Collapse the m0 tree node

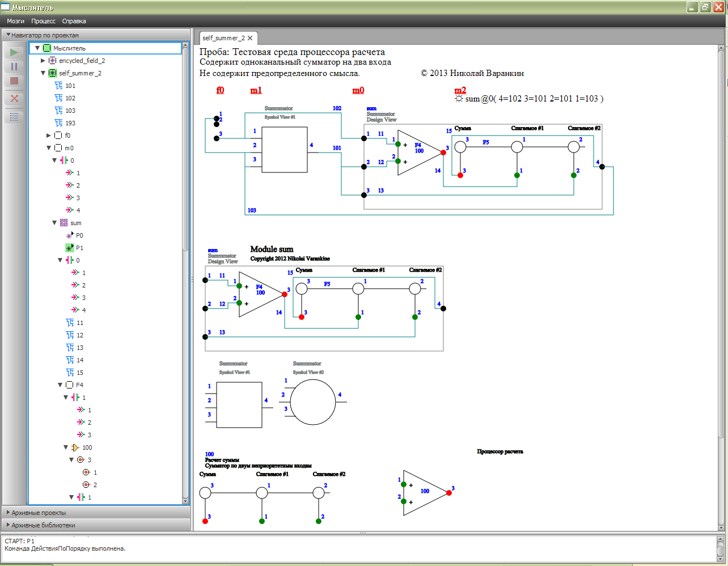pos(49,148)
